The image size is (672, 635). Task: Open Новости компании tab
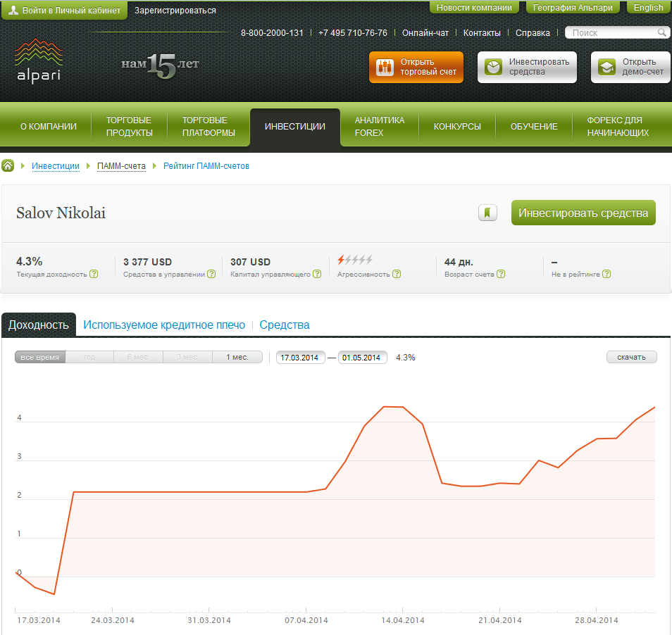(474, 8)
